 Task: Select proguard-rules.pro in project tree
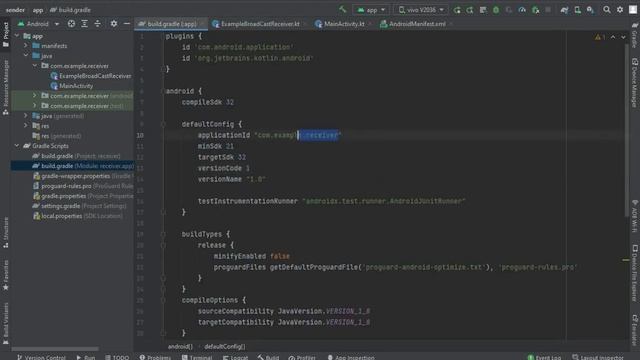coord(82,186)
